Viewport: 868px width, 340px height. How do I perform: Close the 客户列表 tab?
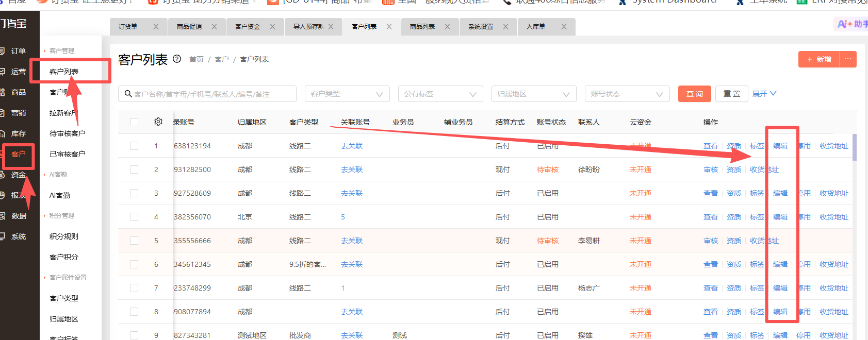coord(389,26)
